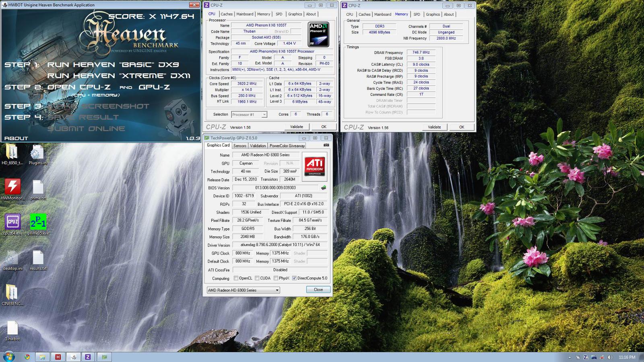Uncheck the DirectCompute 5.0 checkbox
Screen dimensions: 644x362
pyautogui.click(x=294, y=278)
